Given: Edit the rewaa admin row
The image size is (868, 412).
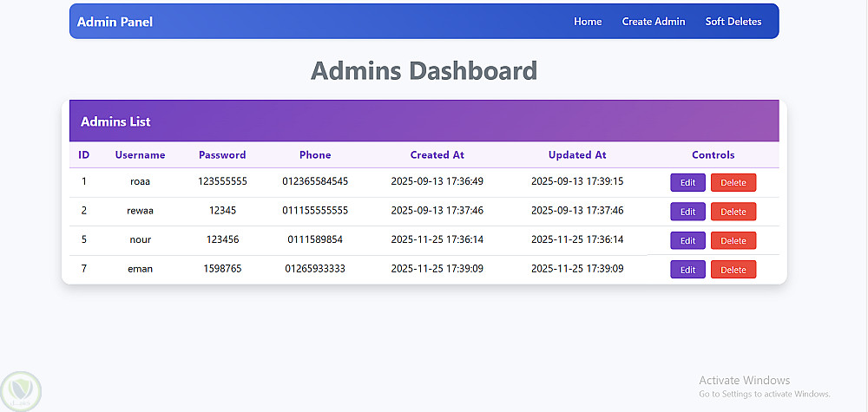Looking at the screenshot, I should [687, 212].
